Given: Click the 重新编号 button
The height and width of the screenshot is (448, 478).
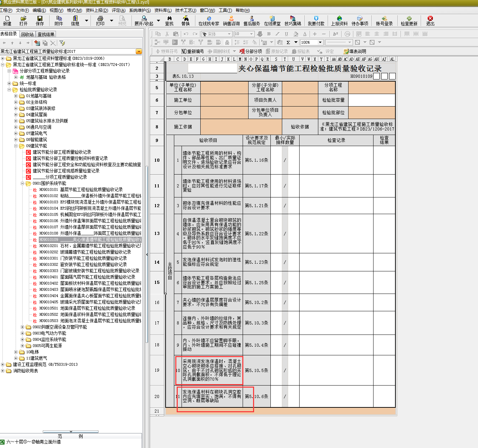Looking at the screenshot, I should pos(193,51).
